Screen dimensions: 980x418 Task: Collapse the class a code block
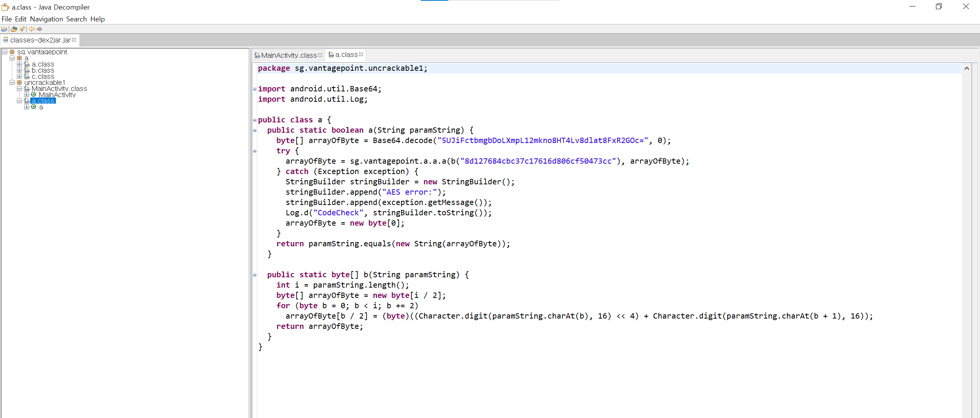(255, 120)
